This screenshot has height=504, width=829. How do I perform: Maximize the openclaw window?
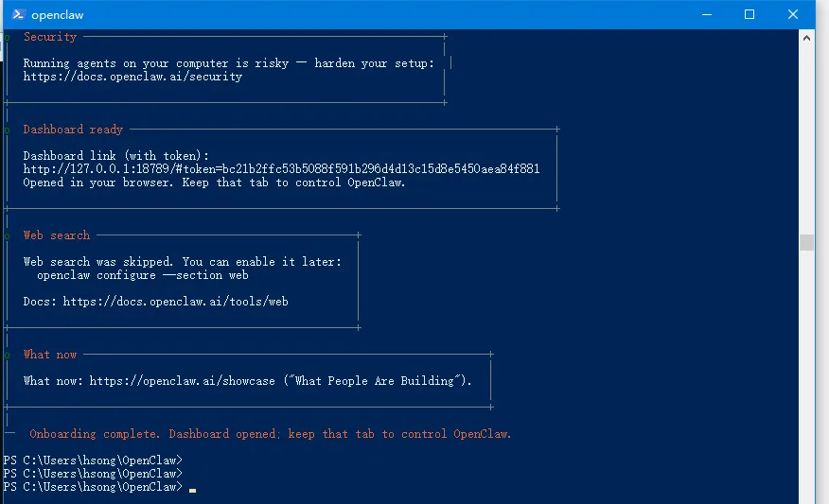(750, 14)
